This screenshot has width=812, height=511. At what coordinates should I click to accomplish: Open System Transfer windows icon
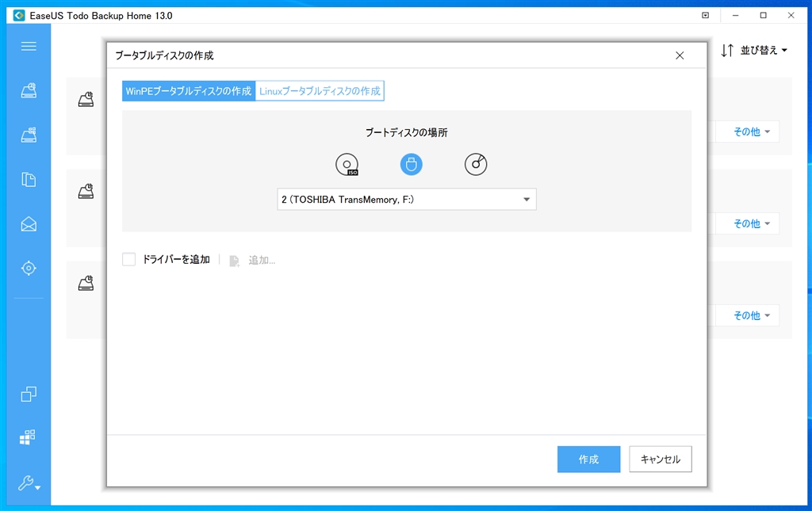point(28,437)
